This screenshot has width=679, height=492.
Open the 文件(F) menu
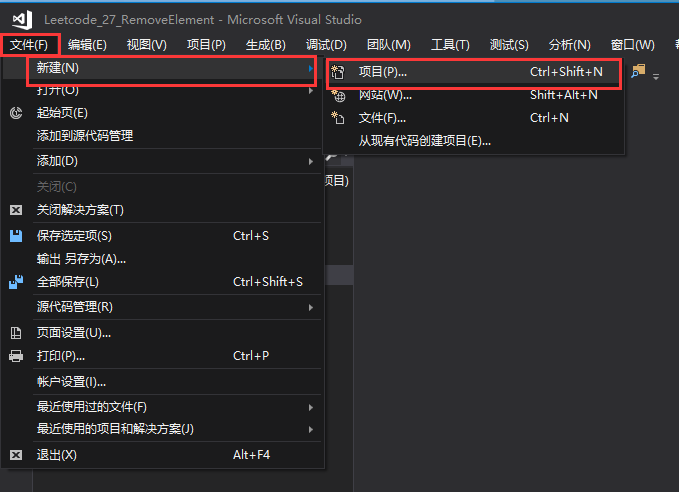tap(29, 45)
